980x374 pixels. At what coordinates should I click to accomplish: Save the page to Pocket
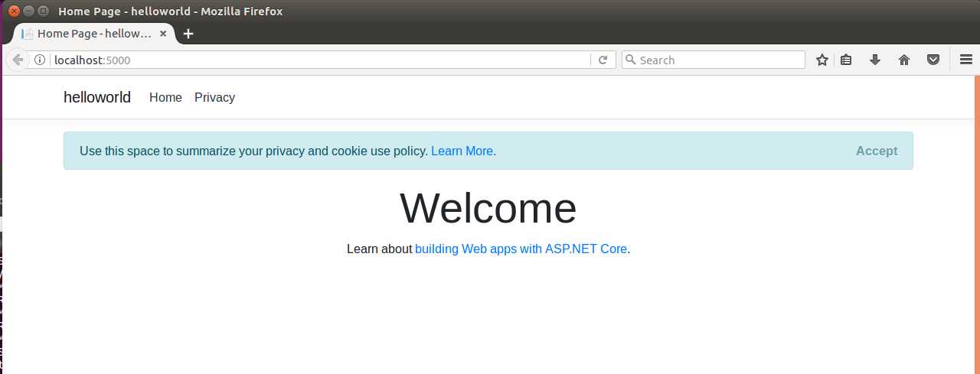click(933, 60)
